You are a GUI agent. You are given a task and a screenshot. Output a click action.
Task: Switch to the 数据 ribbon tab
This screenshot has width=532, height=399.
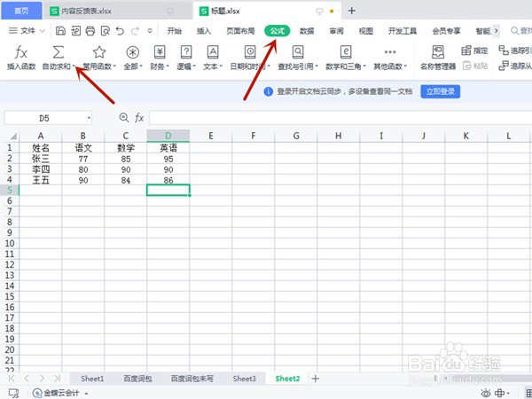click(307, 31)
